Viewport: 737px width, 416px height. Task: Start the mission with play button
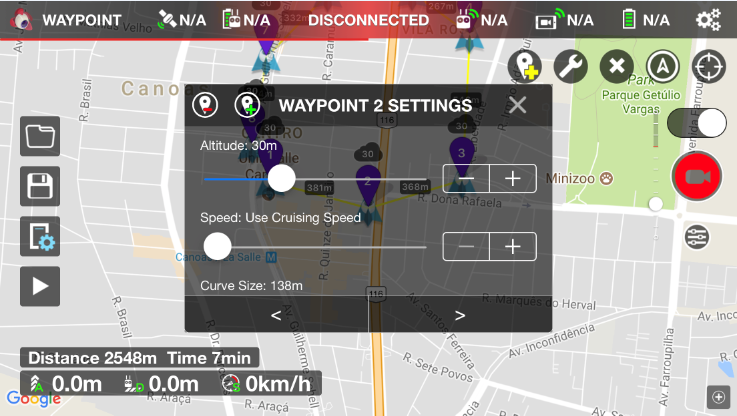coord(40,286)
